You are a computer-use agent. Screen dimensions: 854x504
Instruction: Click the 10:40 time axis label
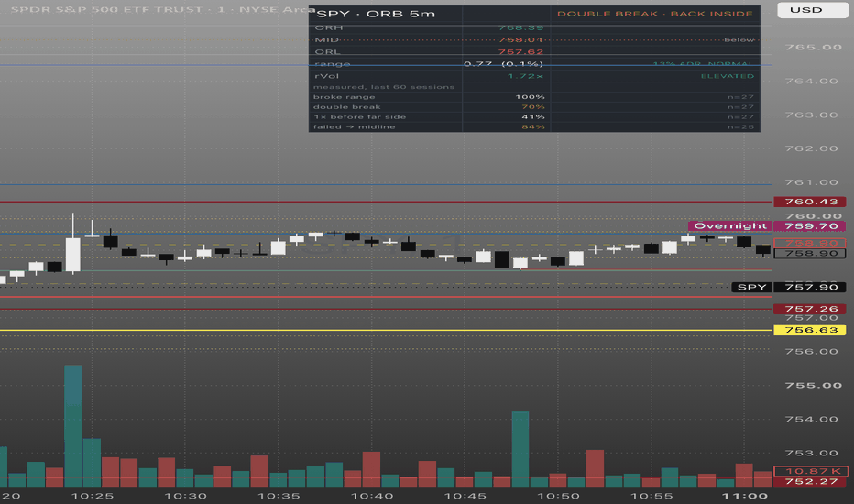[372, 496]
